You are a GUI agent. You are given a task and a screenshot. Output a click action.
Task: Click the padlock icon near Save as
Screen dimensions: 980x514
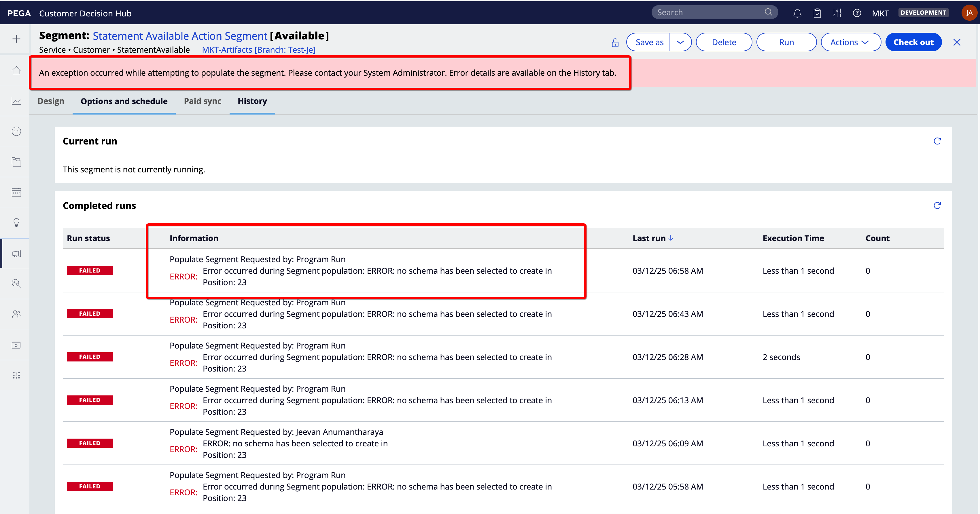(615, 42)
